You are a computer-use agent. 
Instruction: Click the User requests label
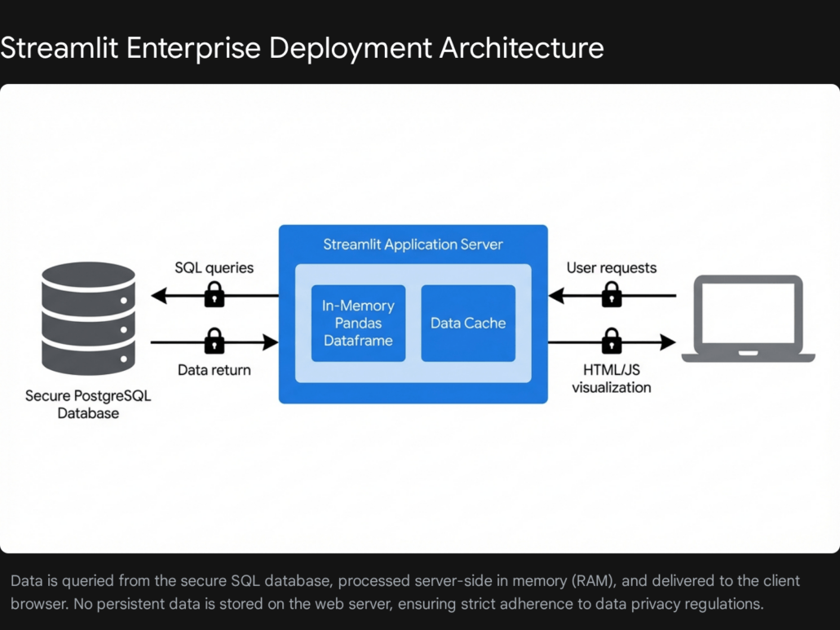click(612, 267)
